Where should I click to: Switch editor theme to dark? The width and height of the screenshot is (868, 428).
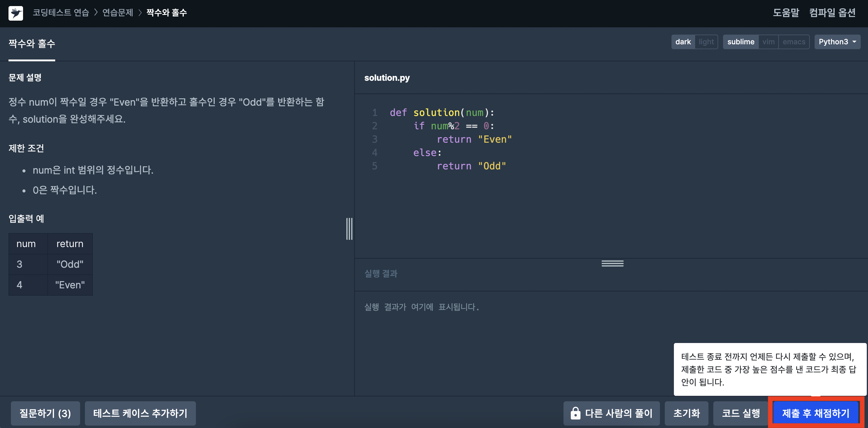tap(683, 42)
